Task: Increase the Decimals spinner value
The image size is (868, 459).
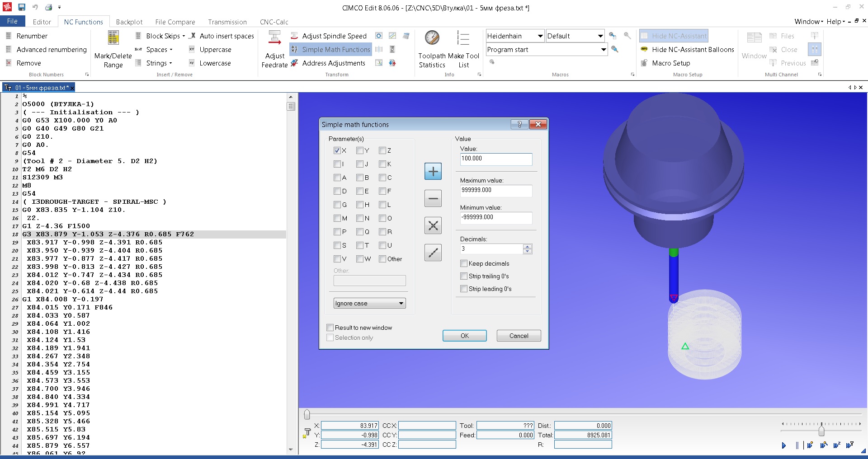Action: point(527,246)
